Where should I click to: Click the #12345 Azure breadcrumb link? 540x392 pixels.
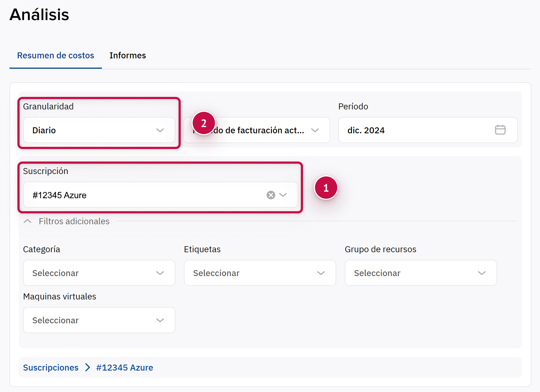click(x=124, y=367)
